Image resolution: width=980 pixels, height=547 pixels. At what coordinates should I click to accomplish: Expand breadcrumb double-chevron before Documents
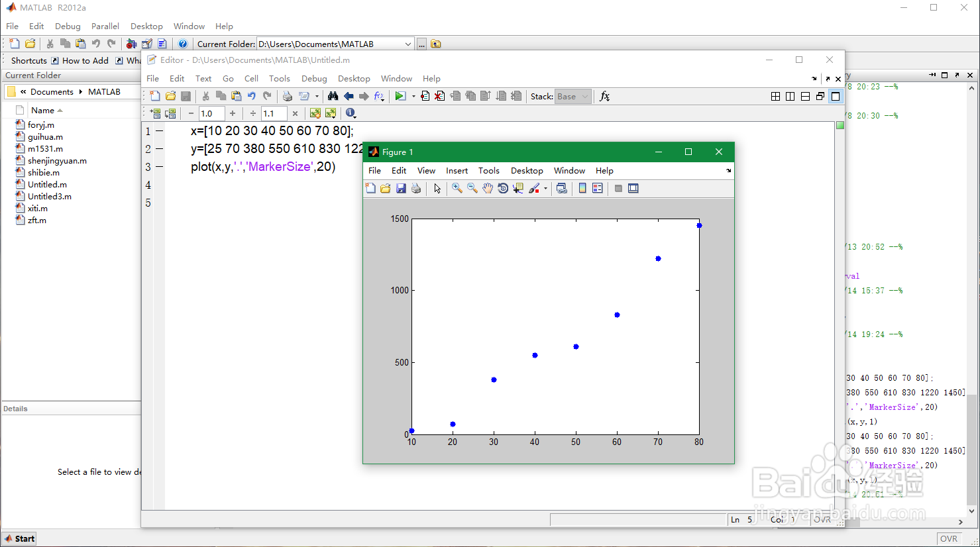(23, 92)
